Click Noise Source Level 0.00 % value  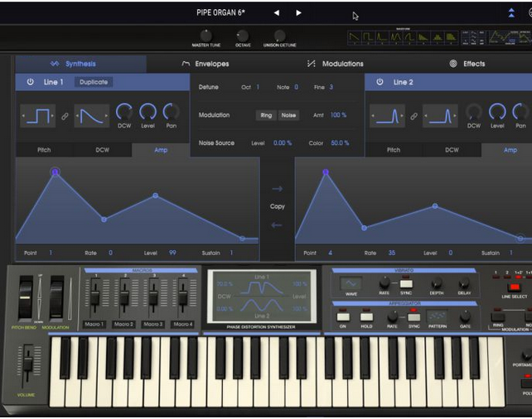click(x=283, y=143)
